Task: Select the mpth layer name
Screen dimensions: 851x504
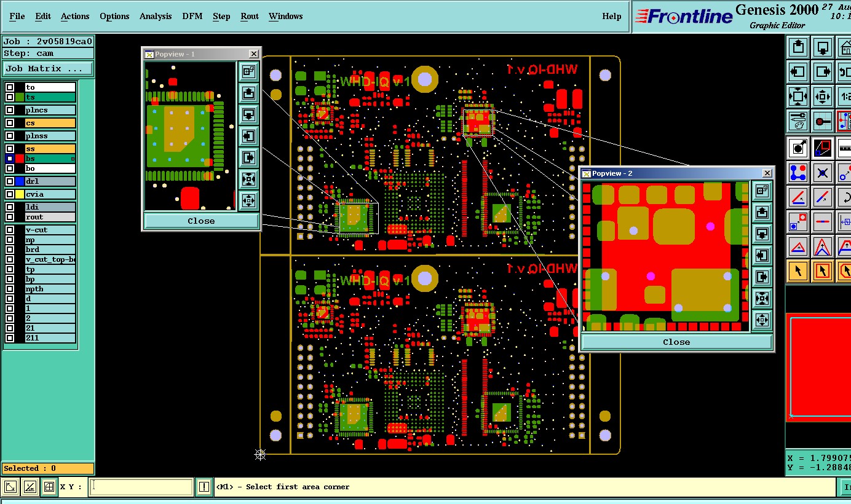Action: [x=50, y=289]
